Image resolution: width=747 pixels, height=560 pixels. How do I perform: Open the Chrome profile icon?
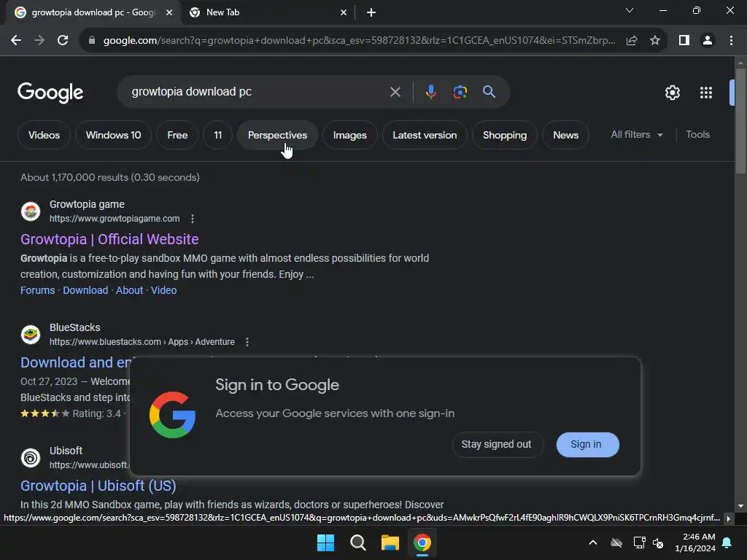coord(708,41)
